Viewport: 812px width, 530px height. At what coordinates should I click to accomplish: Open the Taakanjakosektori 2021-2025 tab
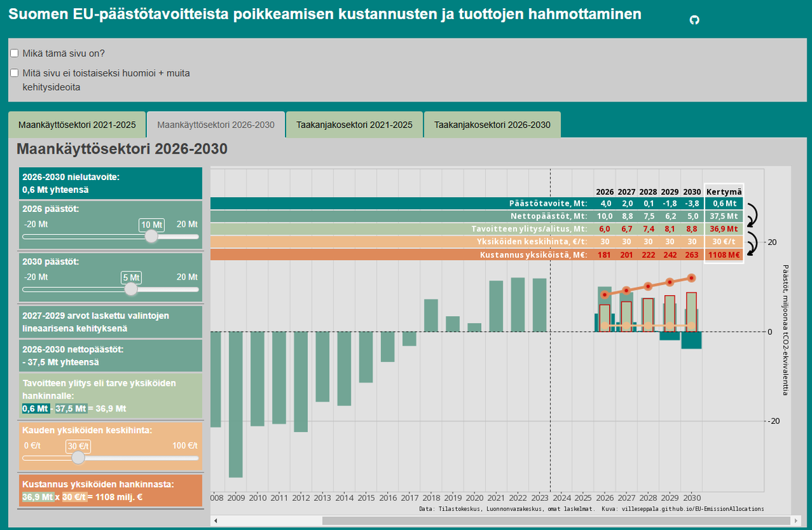pos(355,125)
